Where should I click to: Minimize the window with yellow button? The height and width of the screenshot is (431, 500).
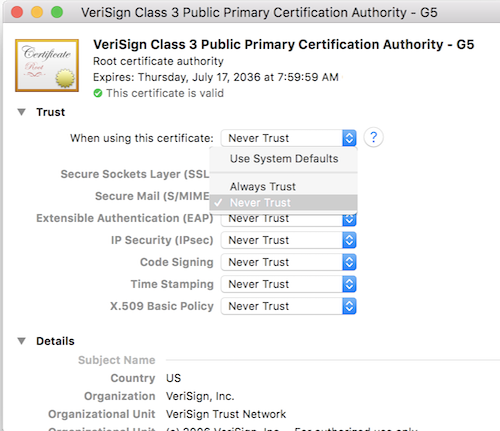(37, 12)
